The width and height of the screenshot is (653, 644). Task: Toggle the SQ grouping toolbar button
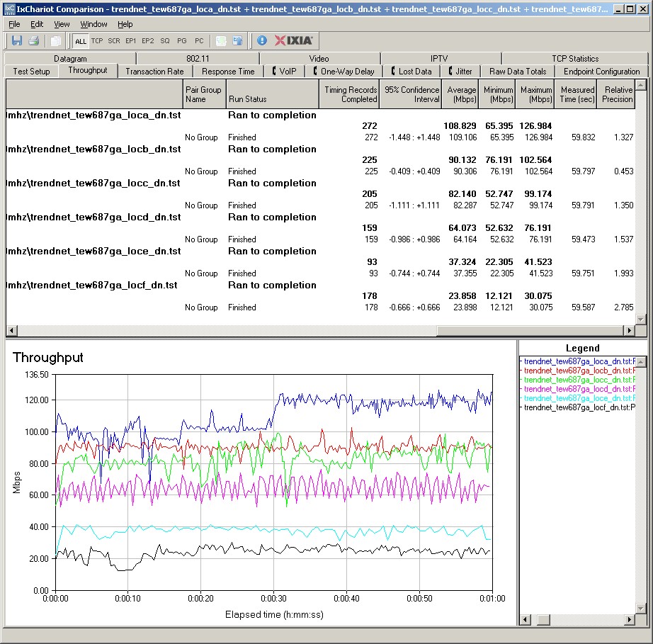click(x=165, y=41)
